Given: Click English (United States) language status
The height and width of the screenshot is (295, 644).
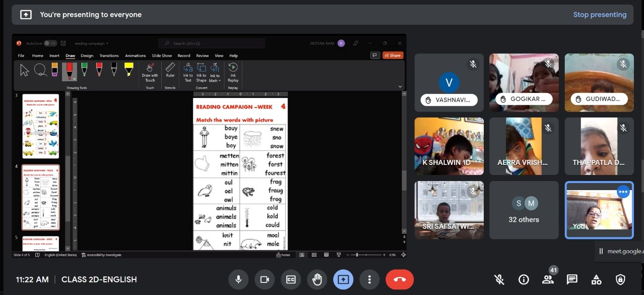Looking at the screenshot, I should [60, 255].
